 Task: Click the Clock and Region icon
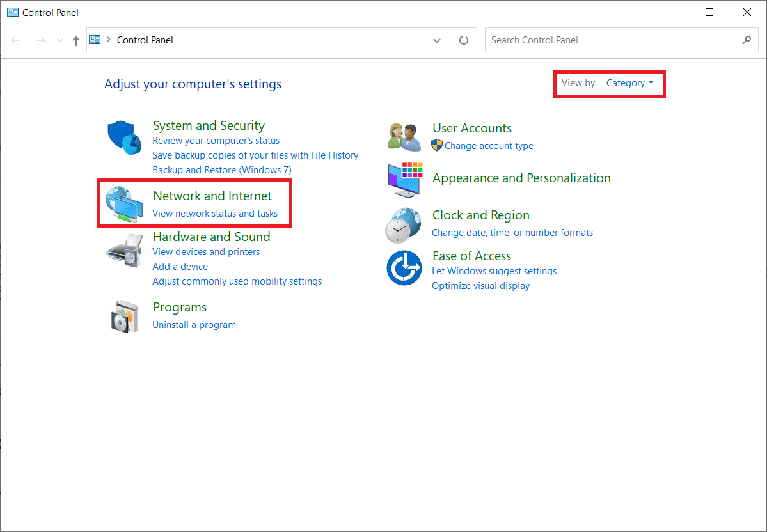tap(404, 224)
